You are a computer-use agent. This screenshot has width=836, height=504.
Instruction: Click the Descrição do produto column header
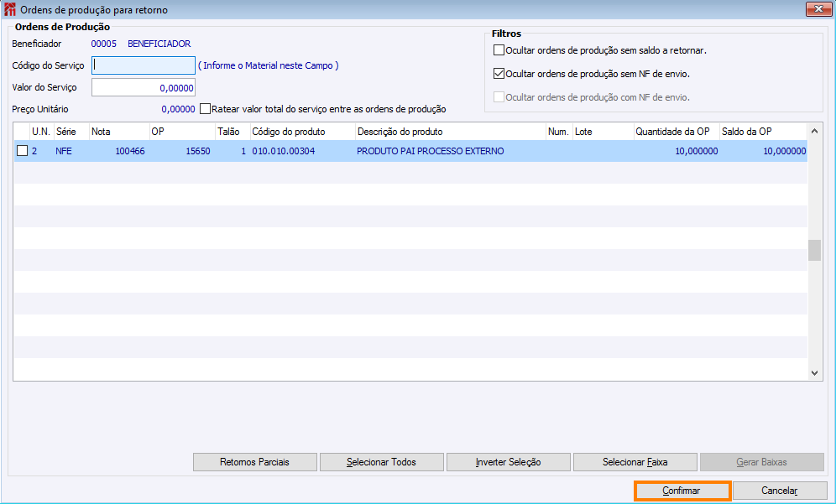[451, 132]
